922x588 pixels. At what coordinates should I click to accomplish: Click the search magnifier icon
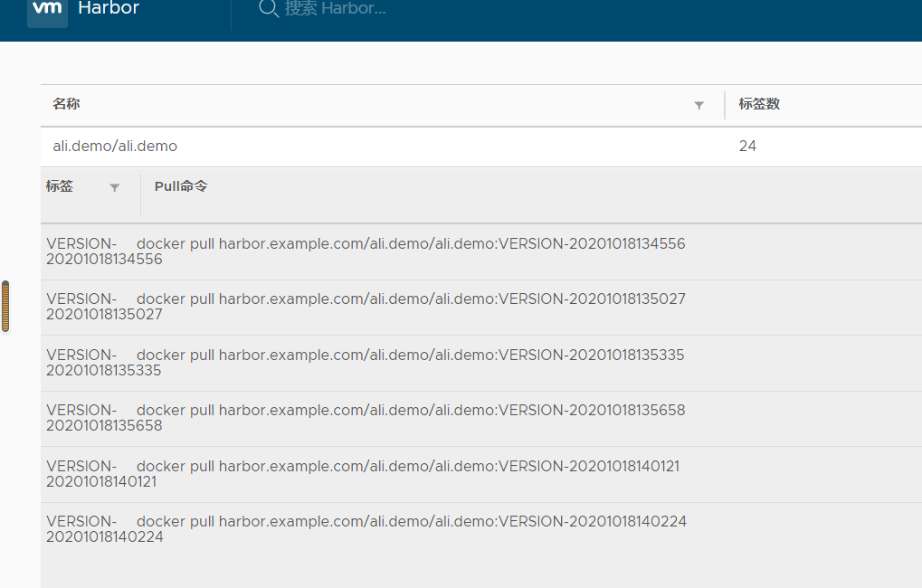268,10
